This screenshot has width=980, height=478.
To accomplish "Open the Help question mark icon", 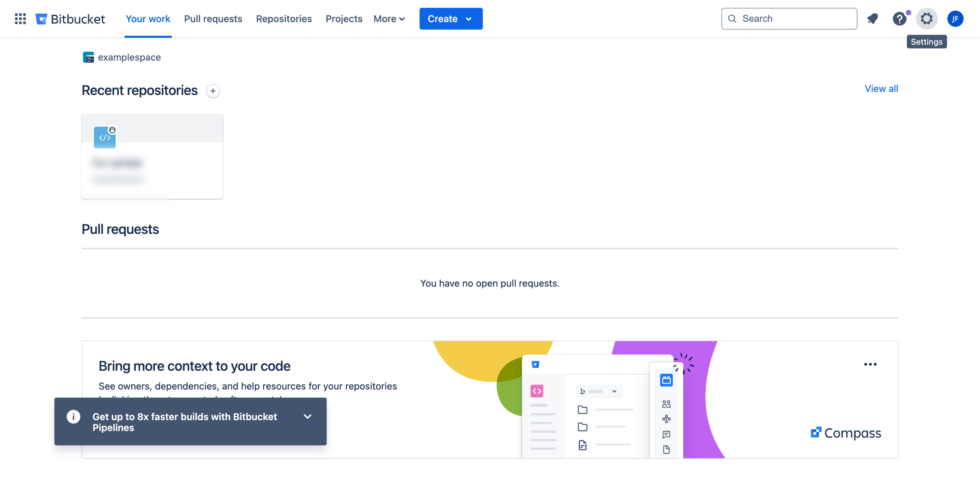I will tap(899, 18).
